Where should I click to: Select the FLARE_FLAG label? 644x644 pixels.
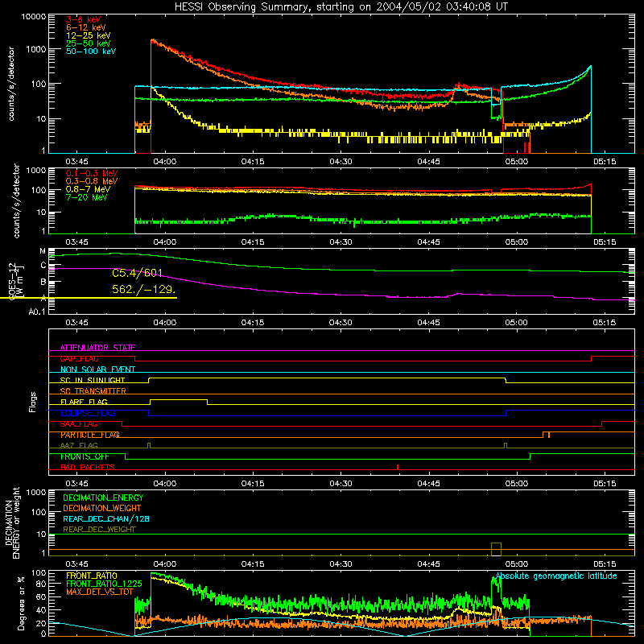(x=84, y=402)
